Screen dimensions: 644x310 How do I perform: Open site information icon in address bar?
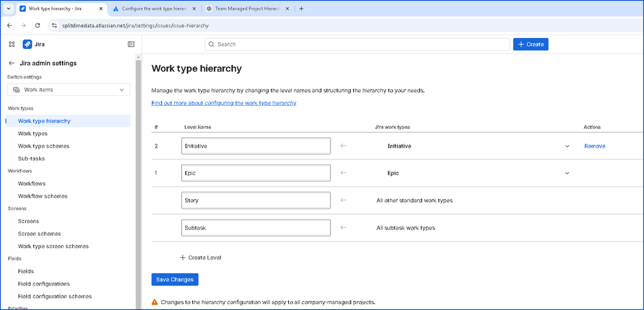54,25
